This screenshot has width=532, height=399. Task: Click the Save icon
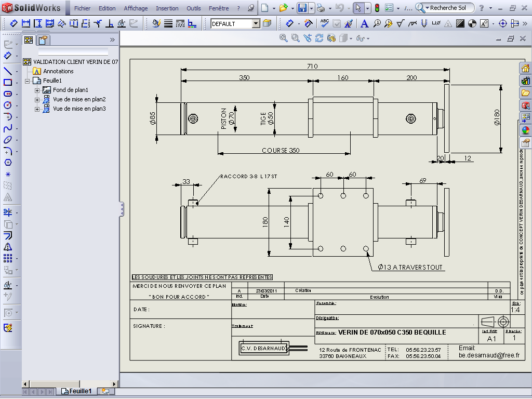(302, 8)
